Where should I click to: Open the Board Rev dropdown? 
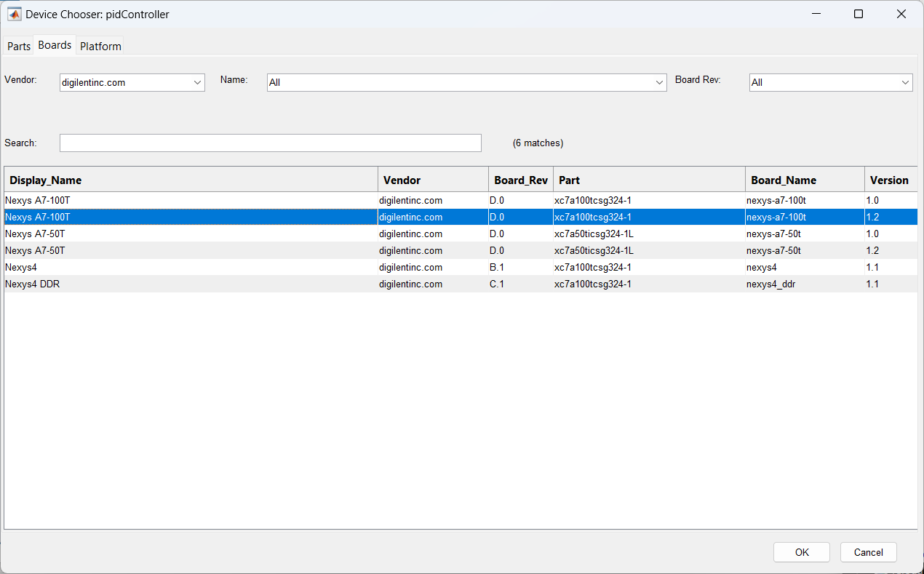pos(830,83)
